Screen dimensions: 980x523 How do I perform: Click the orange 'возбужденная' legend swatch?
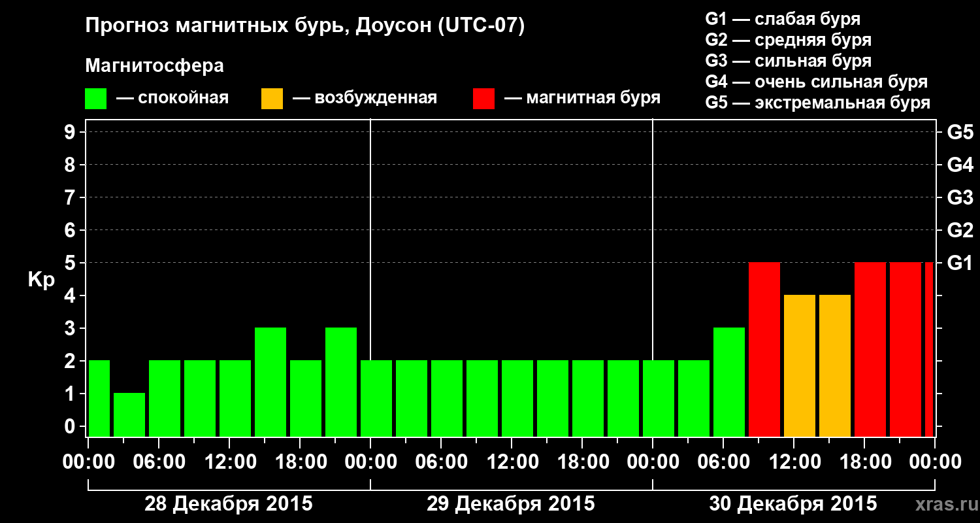coord(272,98)
